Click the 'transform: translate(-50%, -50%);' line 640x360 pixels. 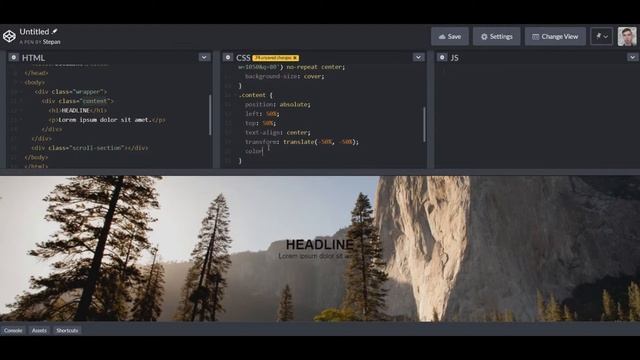302,142
